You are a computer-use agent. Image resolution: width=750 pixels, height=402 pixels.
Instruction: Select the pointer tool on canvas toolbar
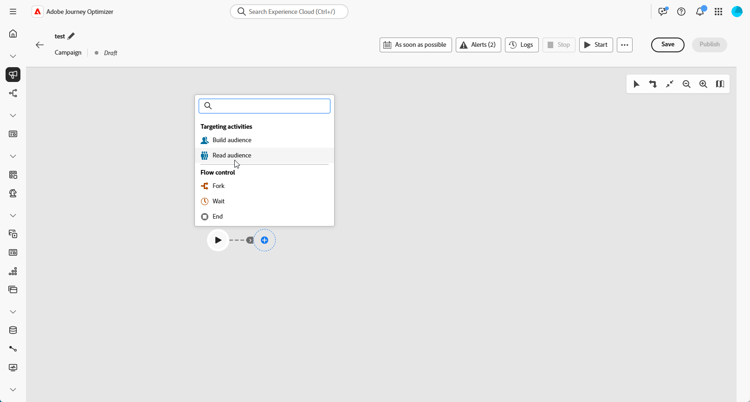[636, 84]
